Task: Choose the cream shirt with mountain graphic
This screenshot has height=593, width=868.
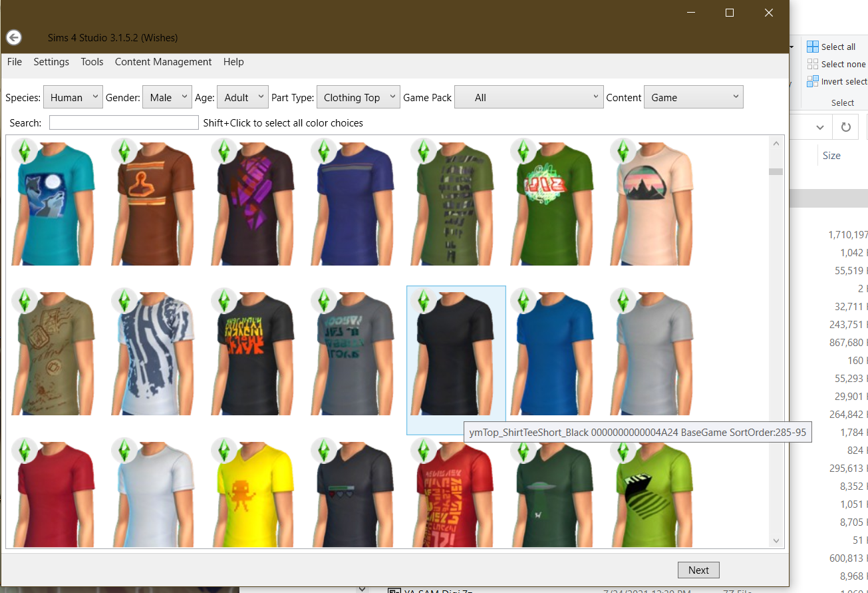Action: click(652, 202)
